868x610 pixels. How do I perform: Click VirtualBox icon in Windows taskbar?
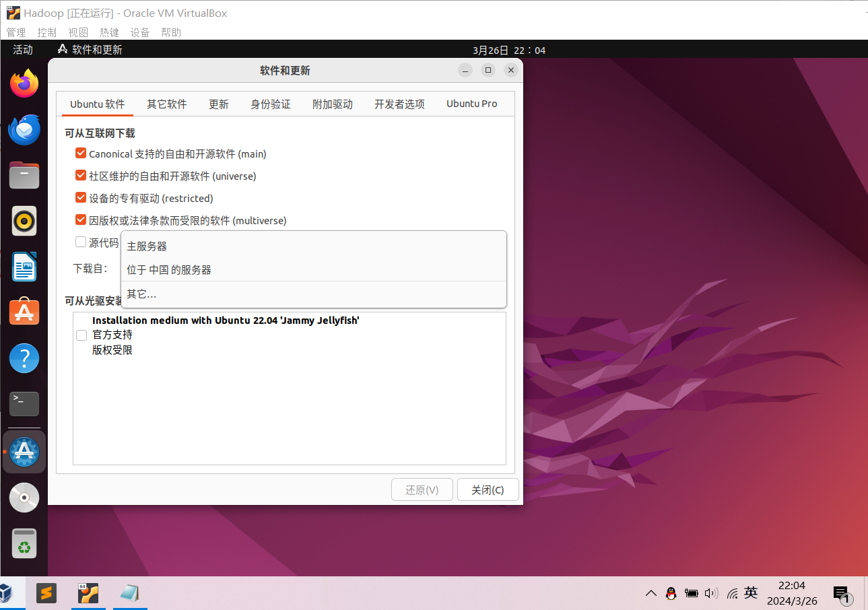[x=5, y=593]
